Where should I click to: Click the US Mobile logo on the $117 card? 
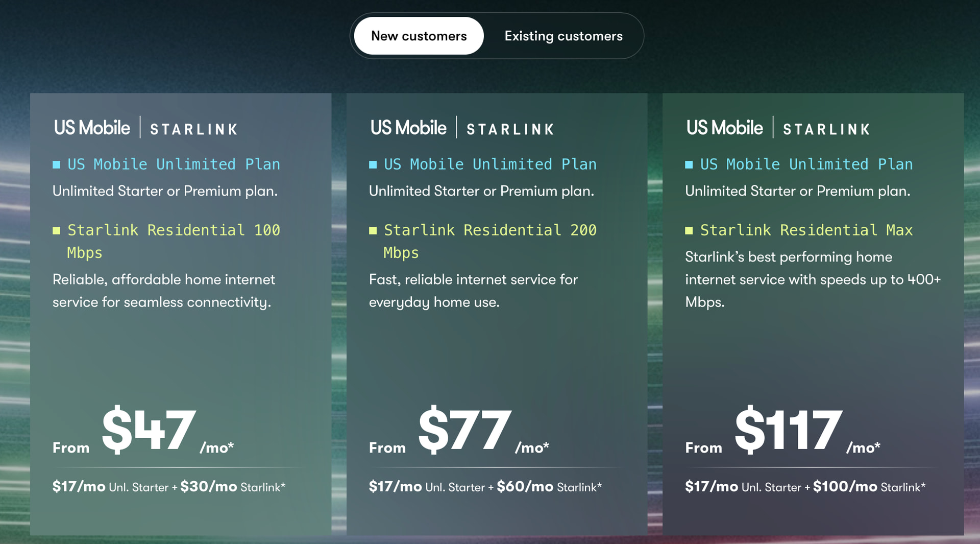(724, 128)
